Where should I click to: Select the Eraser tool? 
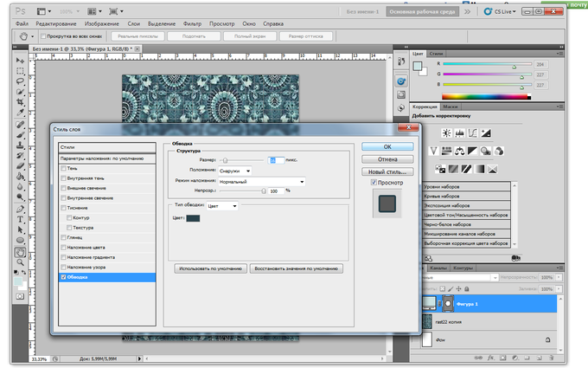click(x=20, y=166)
